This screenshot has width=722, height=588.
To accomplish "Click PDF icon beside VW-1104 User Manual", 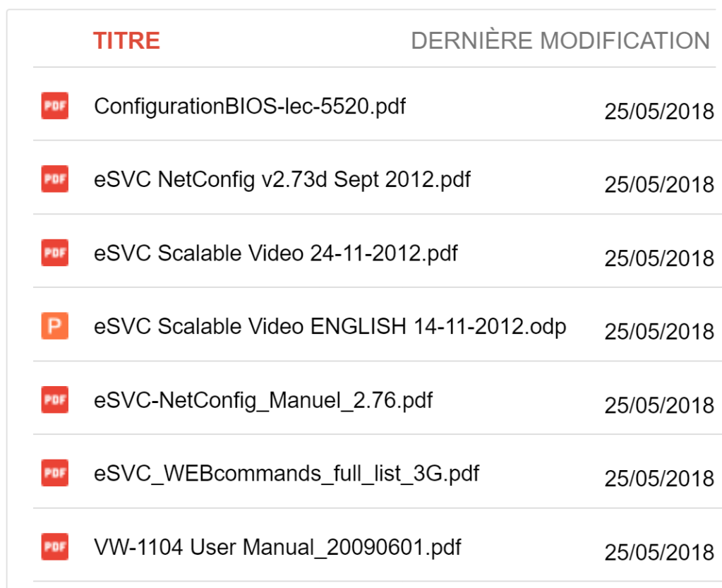I will tap(54, 546).
